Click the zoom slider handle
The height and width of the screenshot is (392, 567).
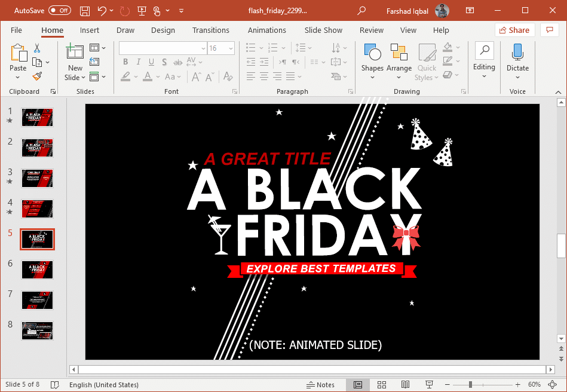pyautogui.click(x=471, y=385)
